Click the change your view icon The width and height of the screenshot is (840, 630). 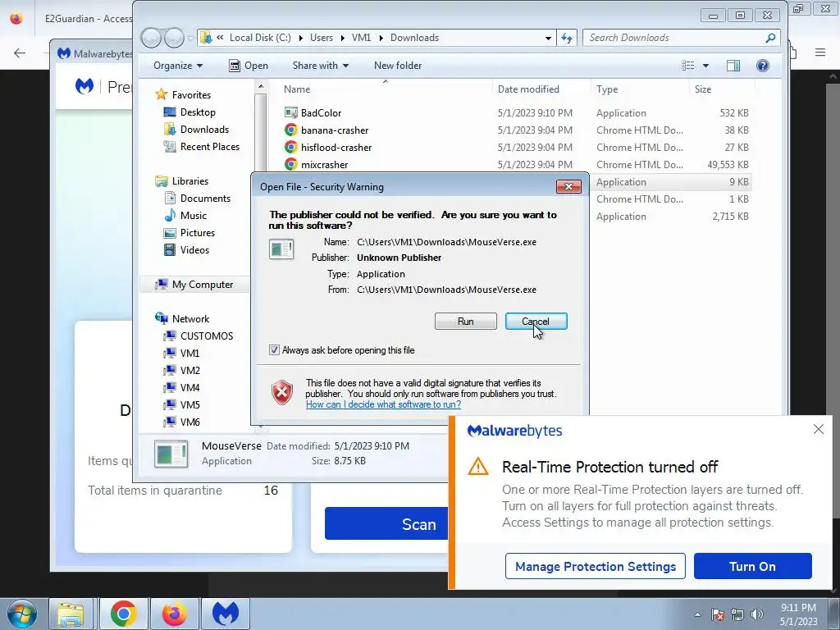click(x=688, y=66)
